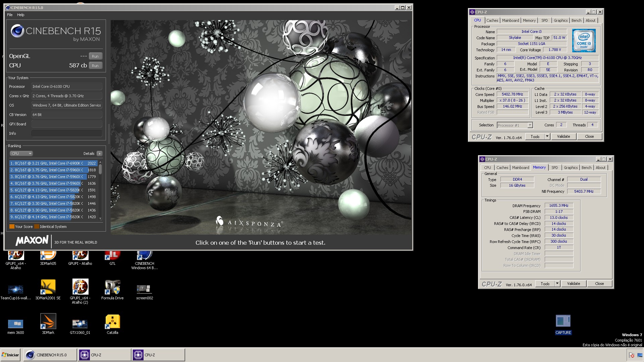The height and width of the screenshot is (362, 644).
Task: Click the GFX Board field in Your System
Action: tap(66, 124)
